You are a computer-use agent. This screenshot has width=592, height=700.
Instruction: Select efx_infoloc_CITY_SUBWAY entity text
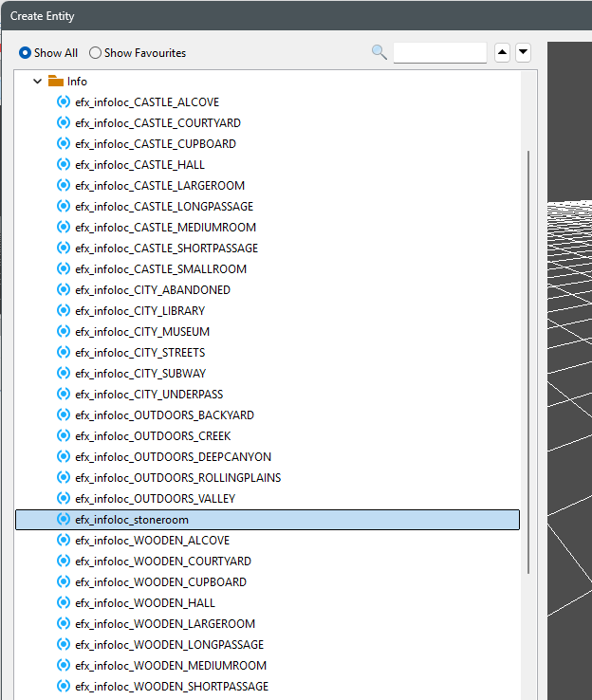coord(140,374)
